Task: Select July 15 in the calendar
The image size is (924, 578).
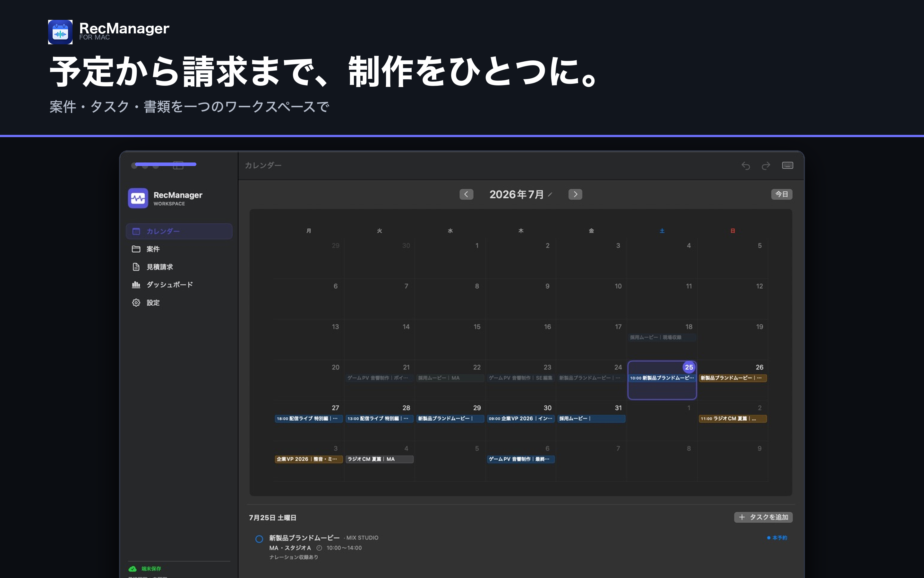Action: point(477,327)
